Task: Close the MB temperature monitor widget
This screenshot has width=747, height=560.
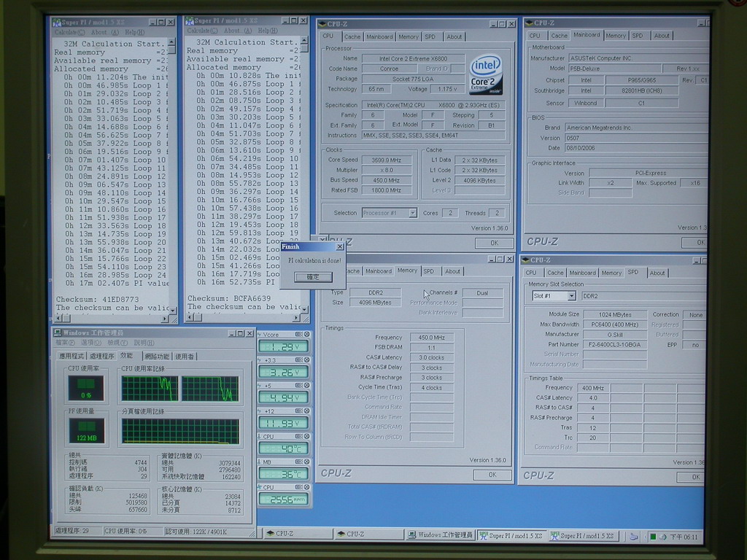Action: 307,462
